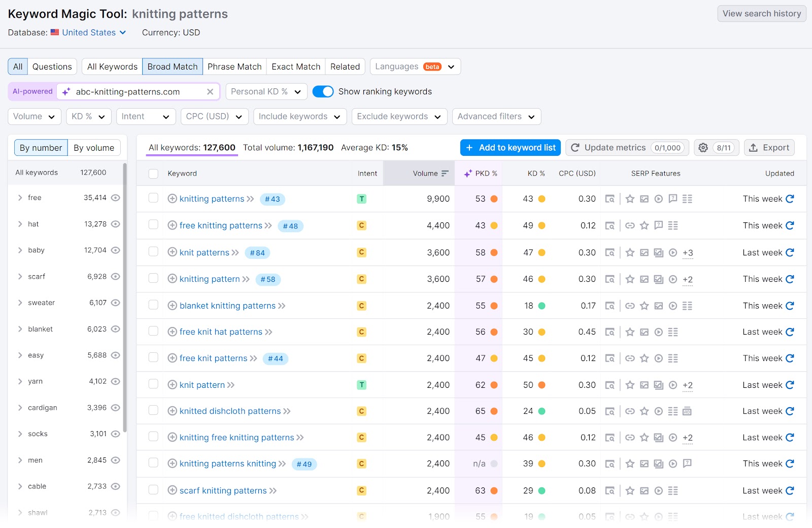Select the Exact Match tab

(295, 67)
